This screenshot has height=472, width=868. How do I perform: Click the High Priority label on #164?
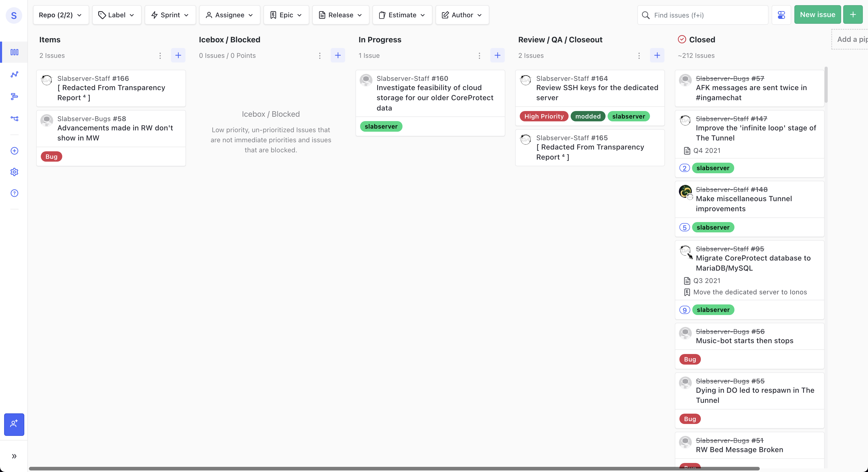pyautogui.click(x=544, y=116)
